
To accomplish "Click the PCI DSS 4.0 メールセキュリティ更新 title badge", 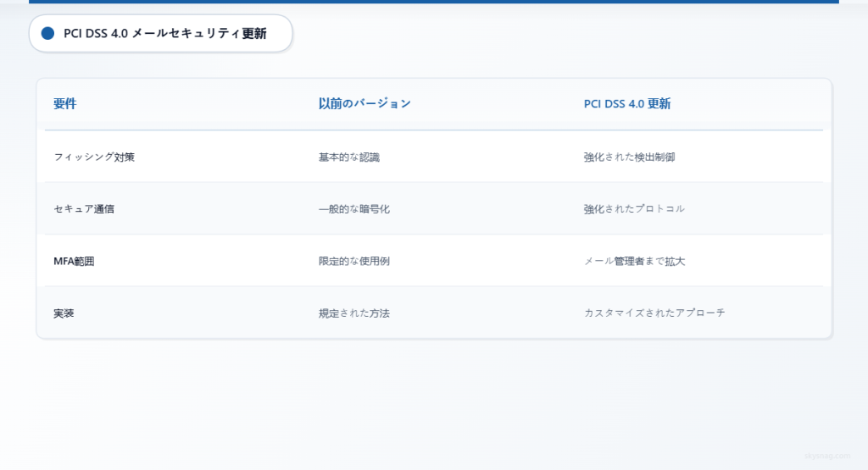I will [x=160, y=33].
